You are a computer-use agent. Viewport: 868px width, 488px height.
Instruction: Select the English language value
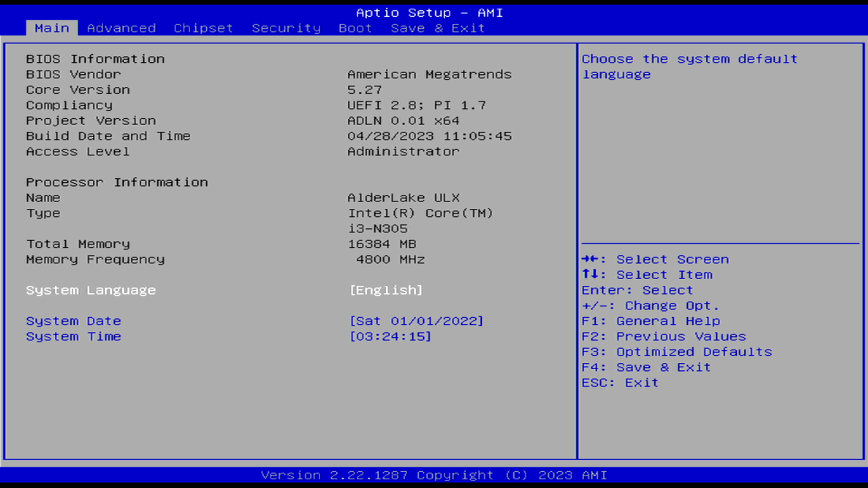pyautogui.click(x=387, y=290)
